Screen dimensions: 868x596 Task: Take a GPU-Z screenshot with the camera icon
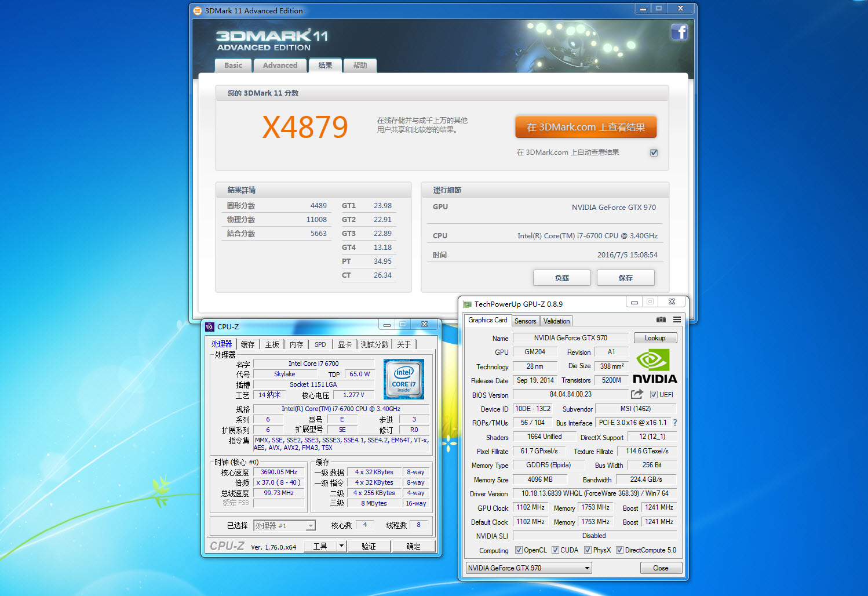point(661,319)
